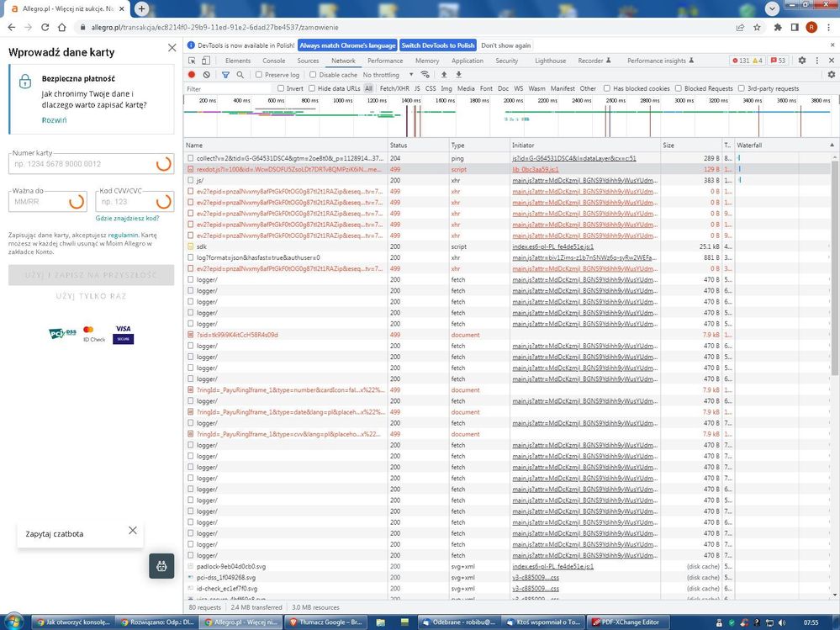Open the Lighthouse tab
The image size is (840, 630).
550,61
